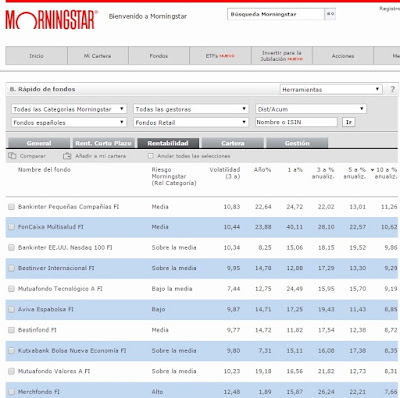
Task: Switch to the Rent. Corto Plazo tab
Action: (103, 143)
